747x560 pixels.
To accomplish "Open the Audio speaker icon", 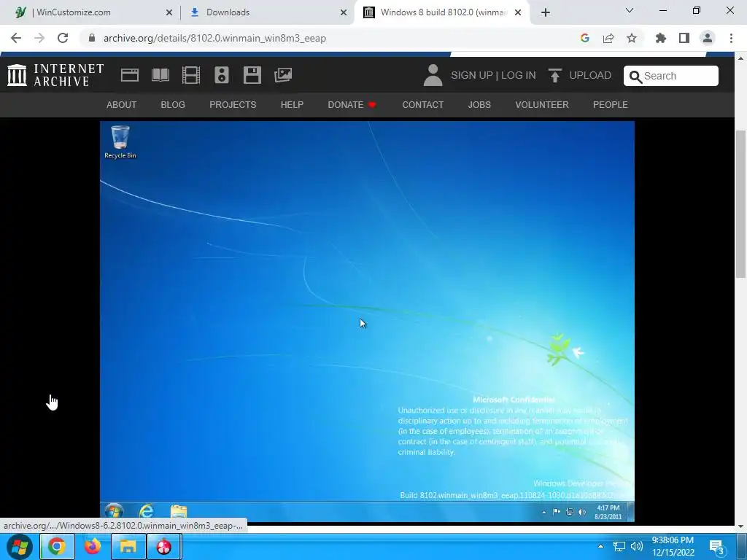I will [x=222, y=75].
